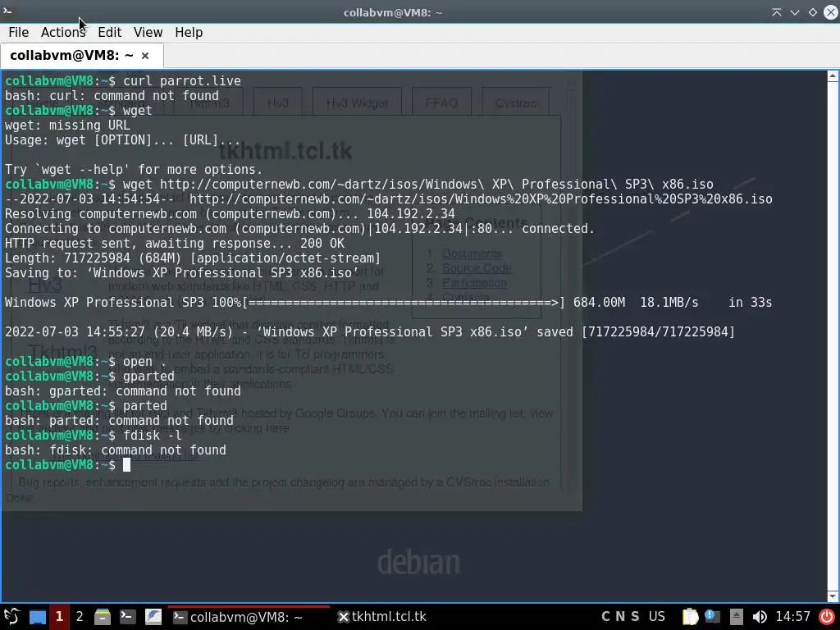The image size is (840, 630).
Task: Open the Actions menu
Action: [63, 33]
